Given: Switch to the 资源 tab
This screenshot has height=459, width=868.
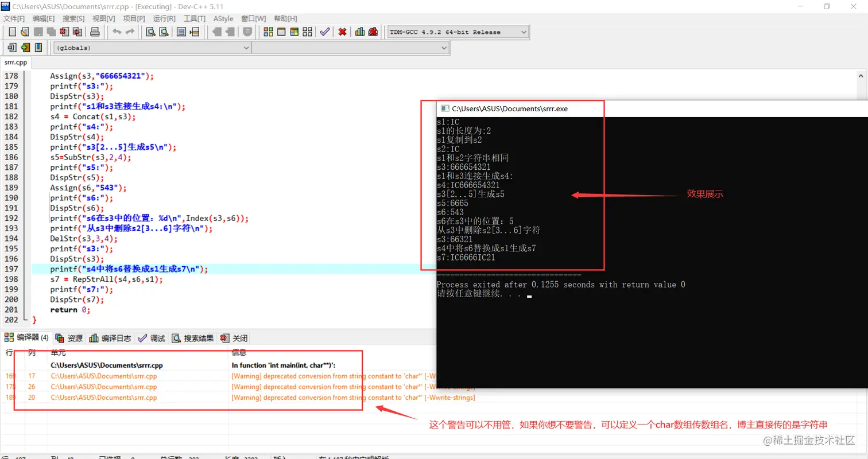Looking at the screenshot, I should tap(69, 338).
